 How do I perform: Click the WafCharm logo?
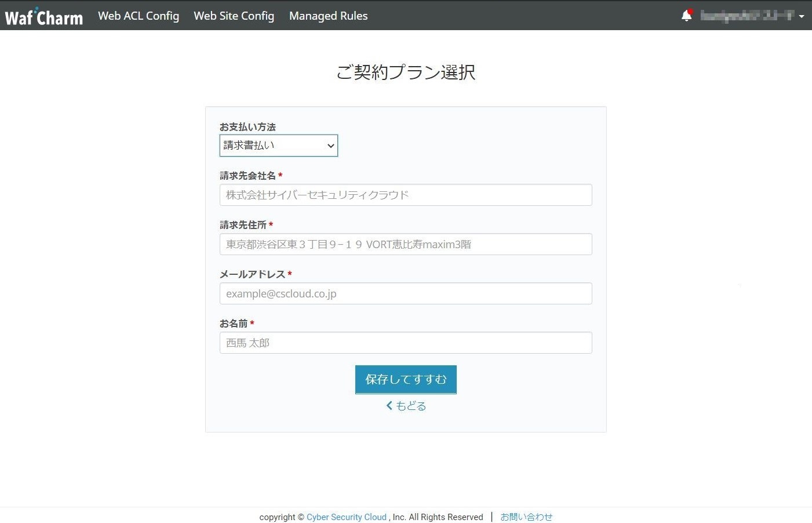tap(43, 16)
